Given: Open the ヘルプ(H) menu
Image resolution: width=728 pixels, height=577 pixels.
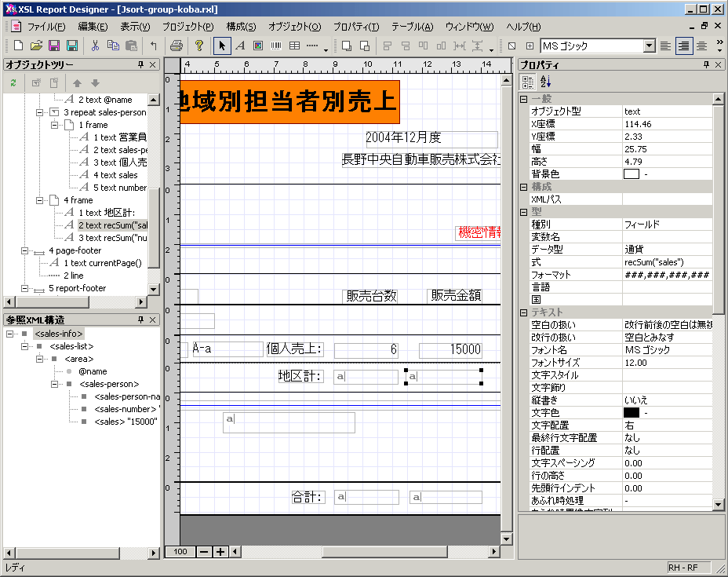Looking at the screenshot, I should coord(523,27).
